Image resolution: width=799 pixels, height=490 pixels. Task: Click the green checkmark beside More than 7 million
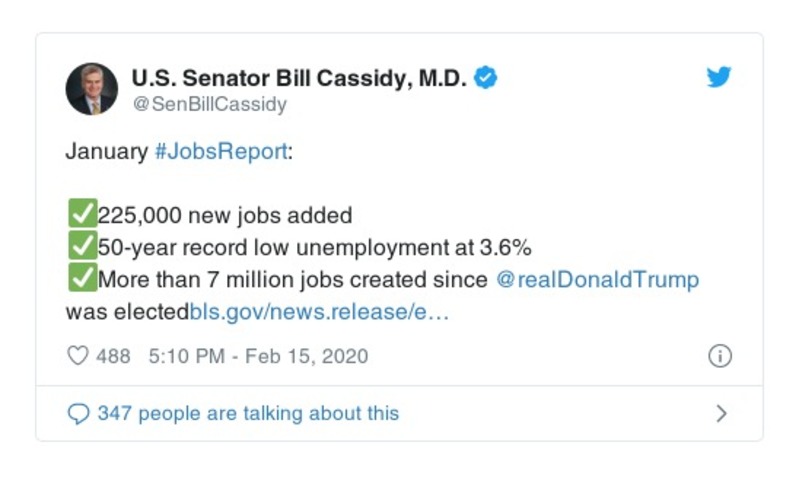click(80, 278)
